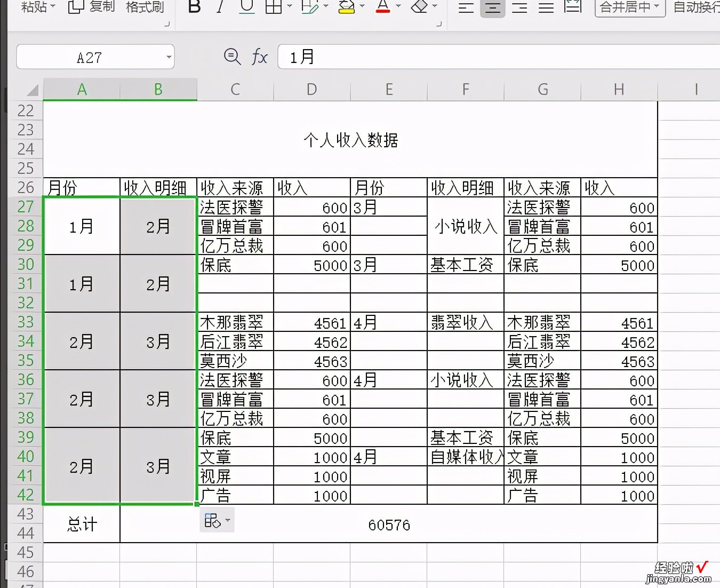Screen dimensions: 720x588
Task: Apply cell borders icon
Action: [x=274, y=7]
